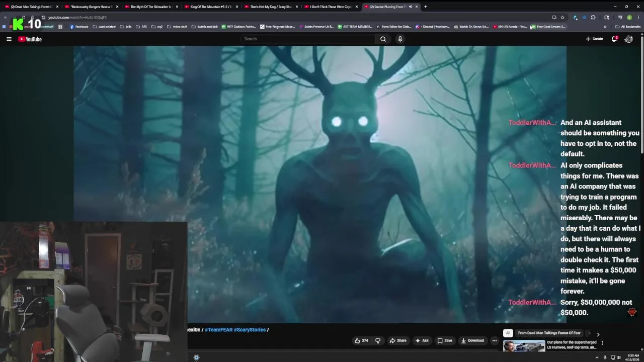The width and height of the screenshot is (644, 362).
Task: Click the Ask button under video
Action: pos(422,340)
